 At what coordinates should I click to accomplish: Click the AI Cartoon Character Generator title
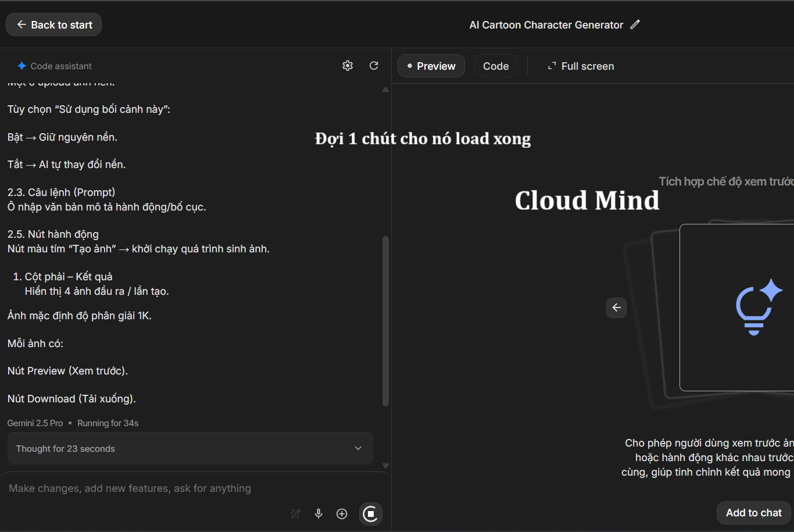[x=546, y=25]
